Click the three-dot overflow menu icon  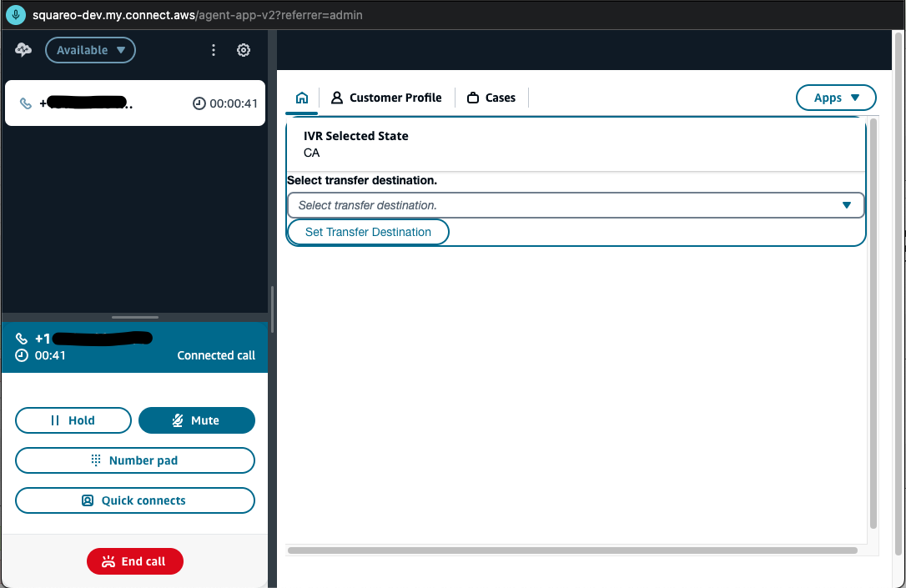tap(214, 50)
